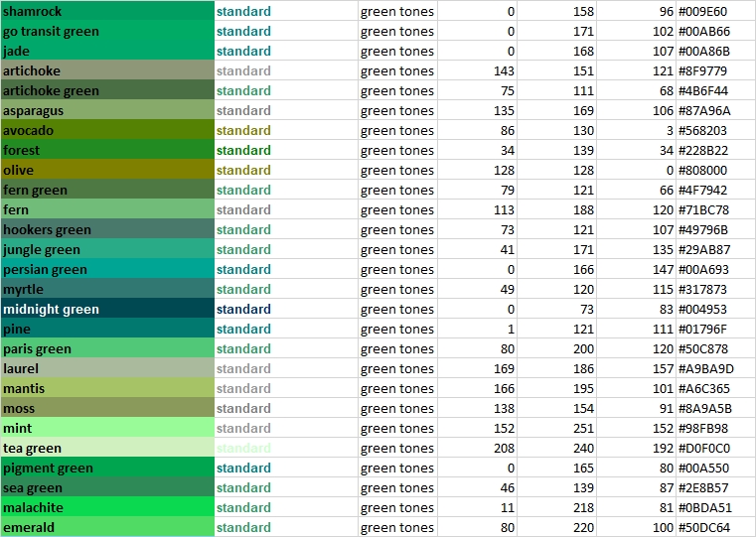Select the mantis name cell

pos(107,388)
